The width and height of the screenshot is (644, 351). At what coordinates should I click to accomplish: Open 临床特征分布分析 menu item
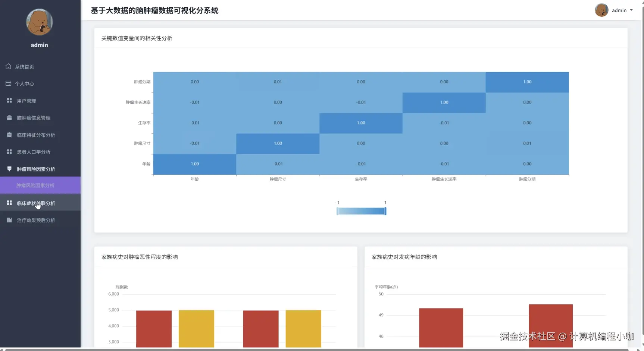pos(40,135)
